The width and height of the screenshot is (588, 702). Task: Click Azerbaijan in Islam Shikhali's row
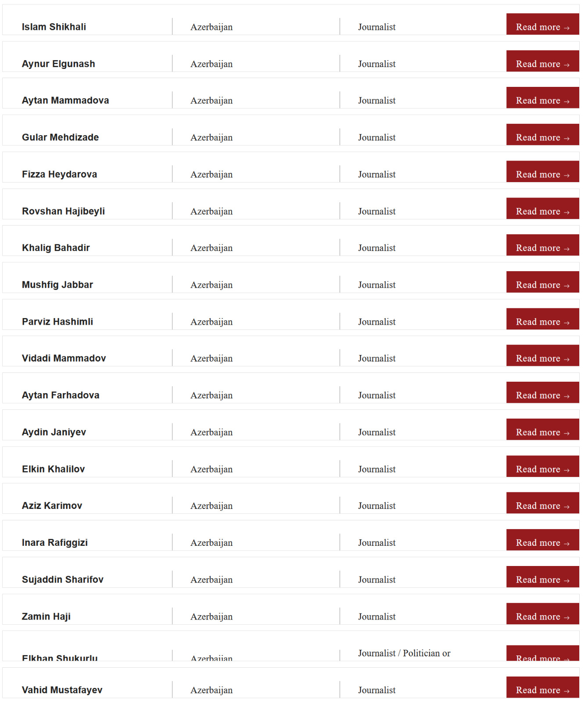click(x=212, y=27)
